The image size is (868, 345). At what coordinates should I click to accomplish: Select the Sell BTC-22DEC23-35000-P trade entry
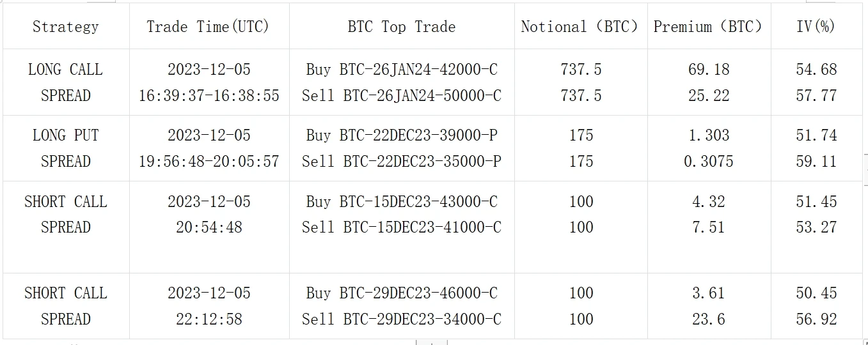click(402, 162)
